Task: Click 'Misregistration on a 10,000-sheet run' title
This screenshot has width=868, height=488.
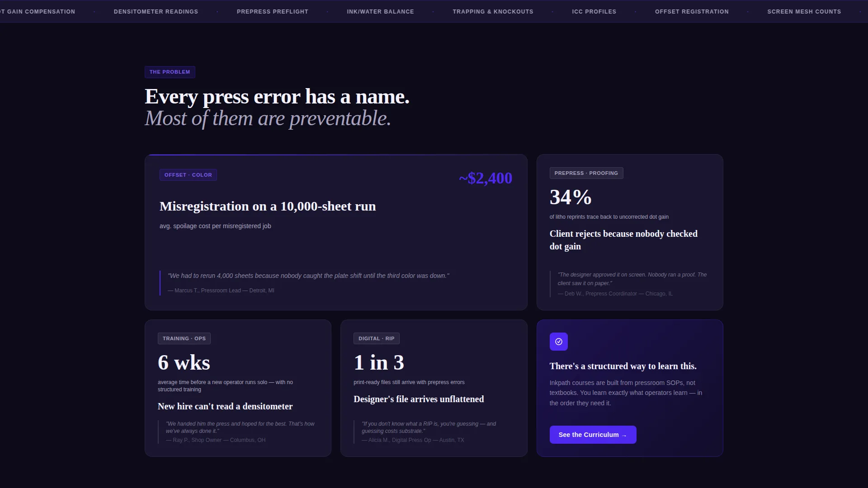Action: point(268,206)
